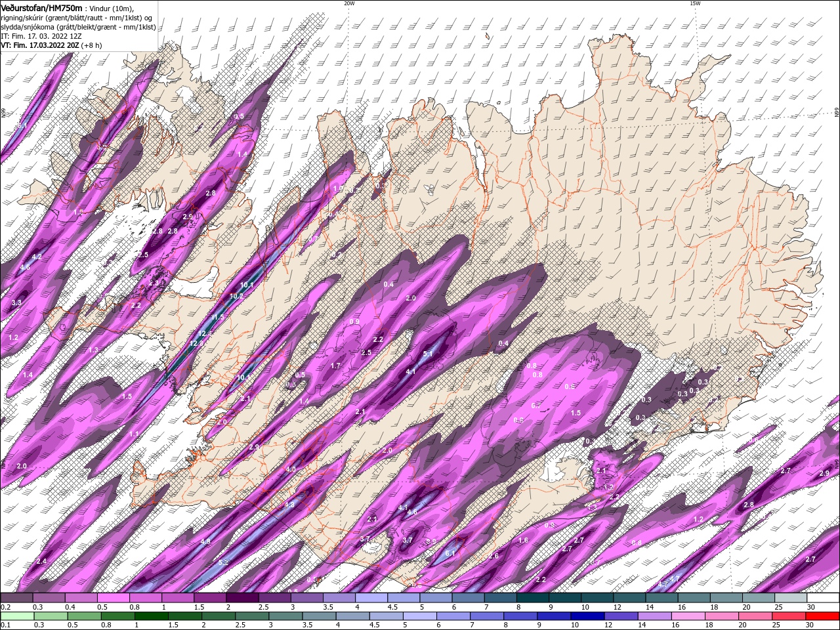
Task: Pick the 20 swatch in the snow legend
Action: pyautogui.click(x=758, y=598)
